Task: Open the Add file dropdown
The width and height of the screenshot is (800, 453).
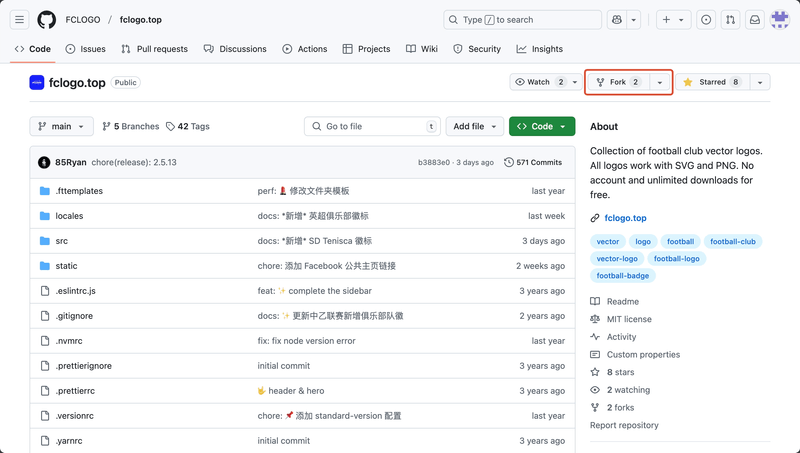Action: click(474, 127)
